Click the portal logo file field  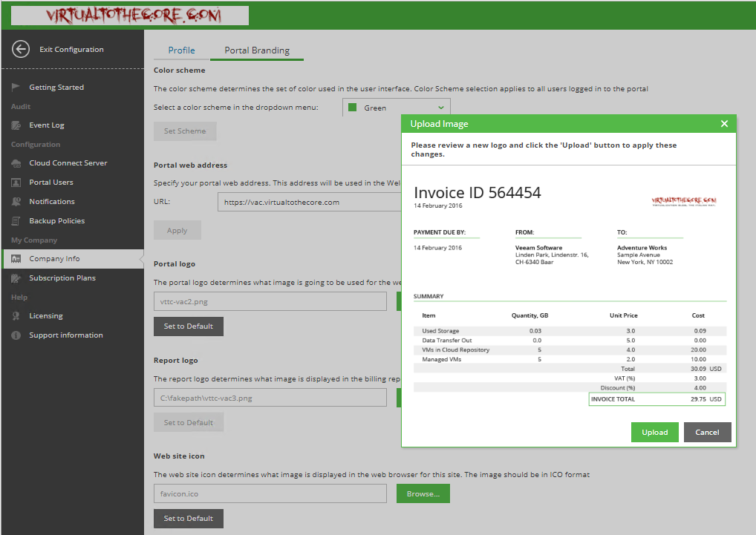pos(270,302)
